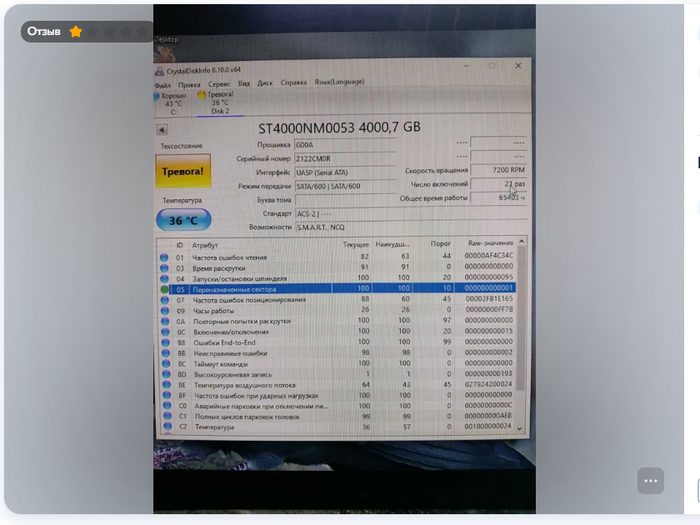Click the status dot for attribute BD
The width and height of the screenshot is (700, 525).
166,375
